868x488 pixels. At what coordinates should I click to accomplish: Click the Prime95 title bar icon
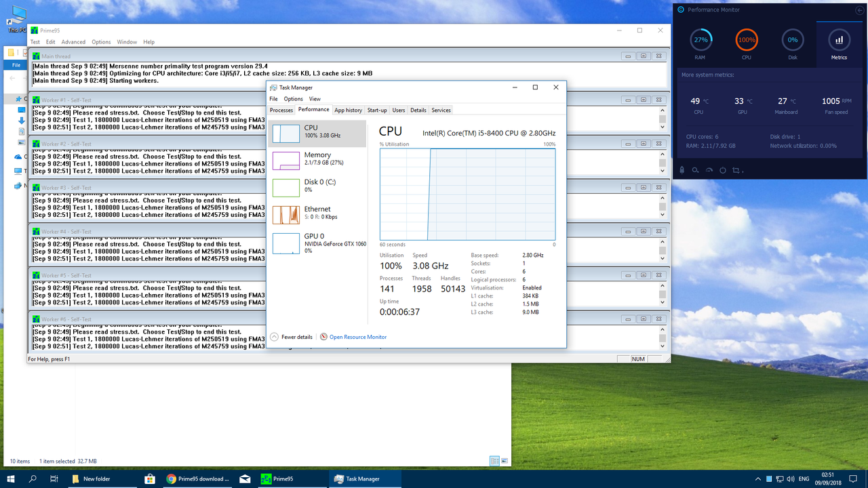tap(34, 30)
